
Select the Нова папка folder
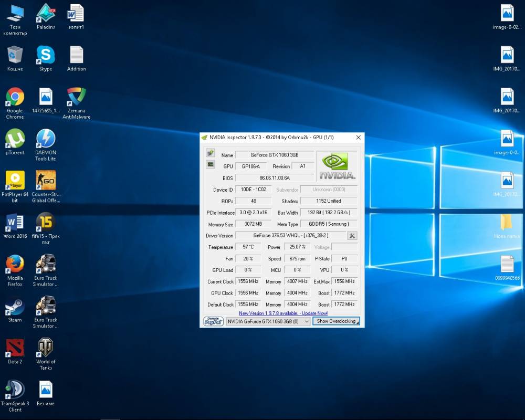pos(507,226)
